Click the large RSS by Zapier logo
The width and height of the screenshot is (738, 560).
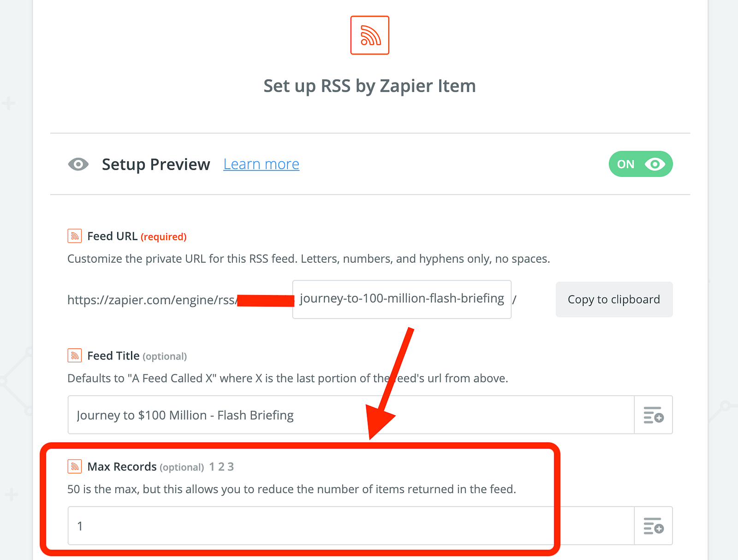(369, 35)
